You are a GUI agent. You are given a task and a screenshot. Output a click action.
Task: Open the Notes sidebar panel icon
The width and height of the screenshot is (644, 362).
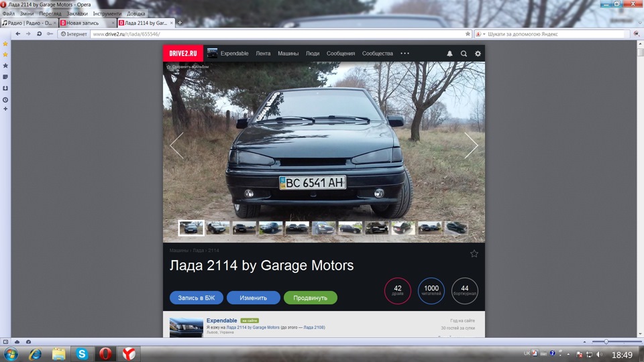[5, 76]
